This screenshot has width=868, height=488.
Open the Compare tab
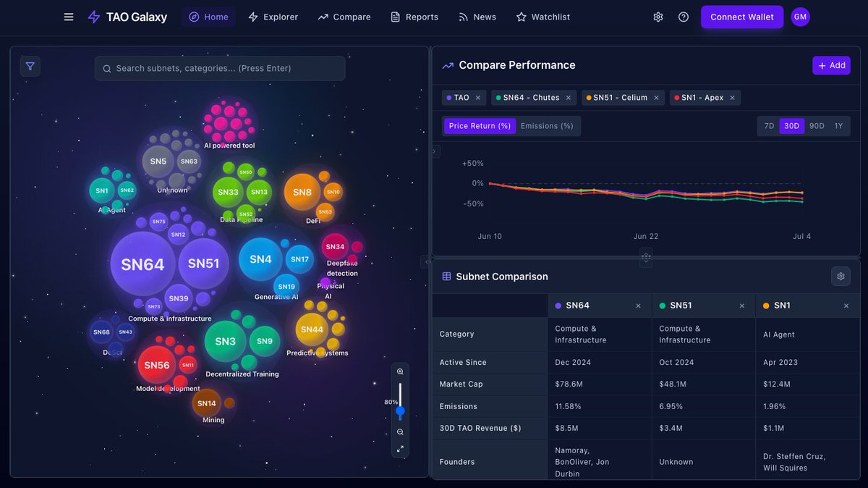coord(344,17)
